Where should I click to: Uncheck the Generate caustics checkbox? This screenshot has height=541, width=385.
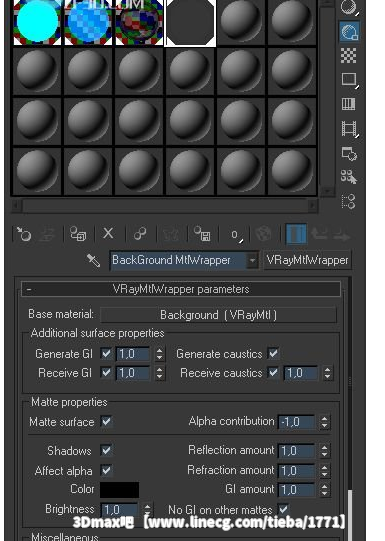click(273, 353)
